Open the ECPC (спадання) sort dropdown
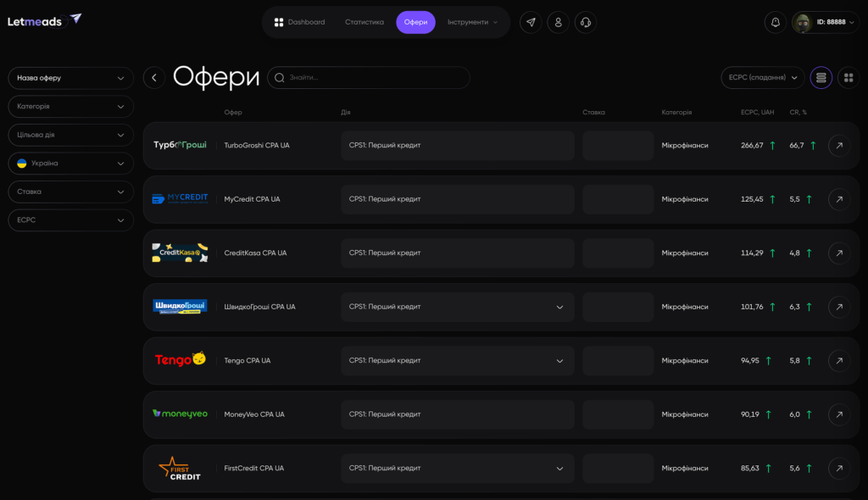This screenshot has width=868, height=500. point(762,78)
